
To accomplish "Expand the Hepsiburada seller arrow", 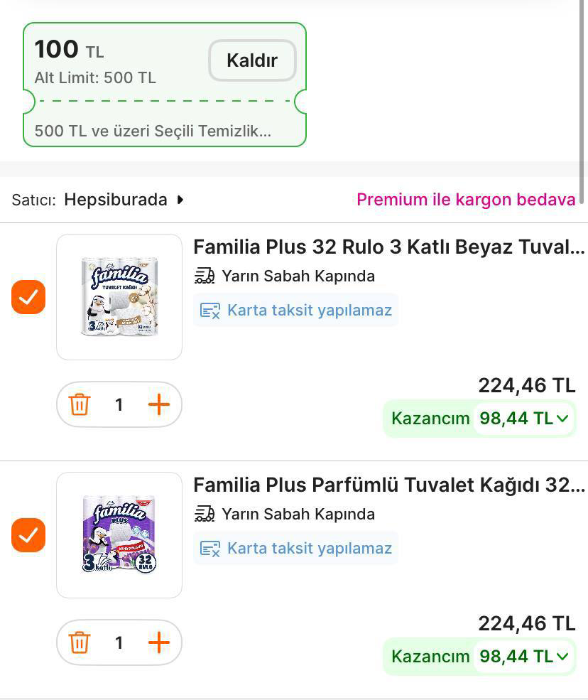I will 180,200.
